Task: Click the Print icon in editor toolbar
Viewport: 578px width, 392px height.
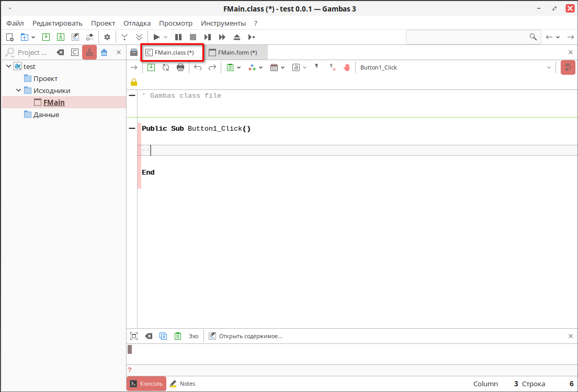Action: tap(180, 67)
